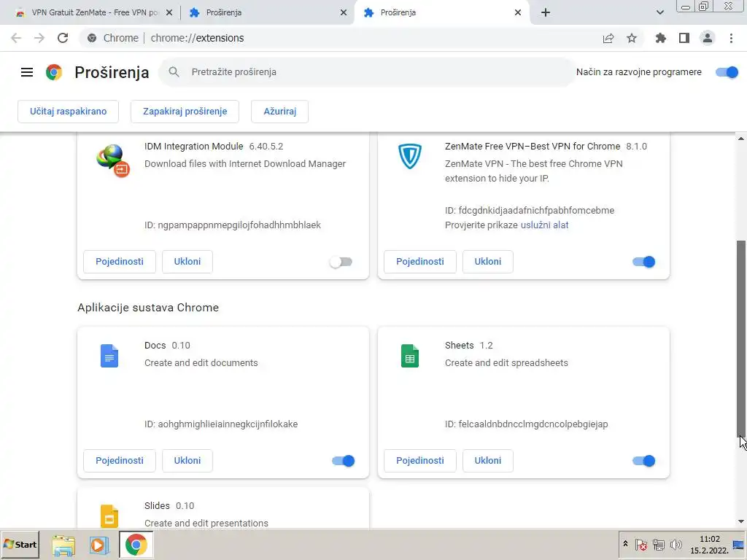Click Učitaj raspakirano button
The width and height of the screenshot is (747, 560).
[68, 112]
